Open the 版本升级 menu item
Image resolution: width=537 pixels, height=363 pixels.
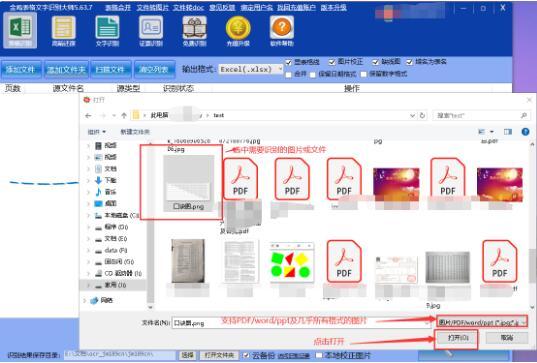click(x=334, y=7)
